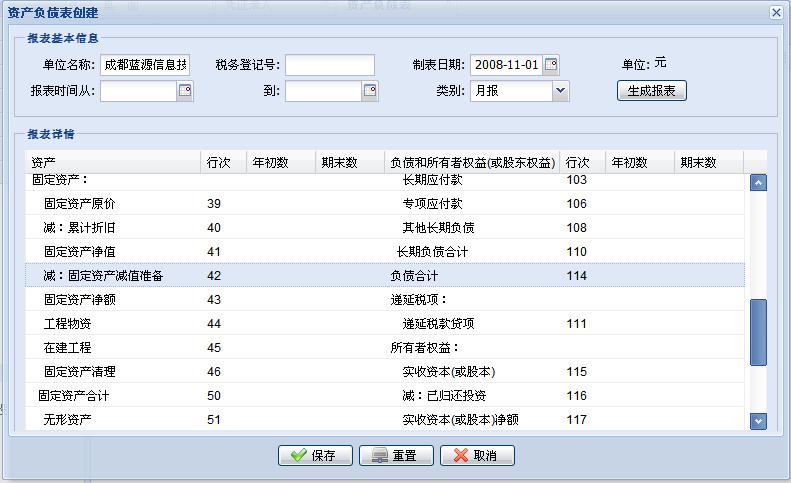Select the 固定资产合计 row
Image resolution: width=791 pixels, height=483 pixels.
tap(385, 395)
